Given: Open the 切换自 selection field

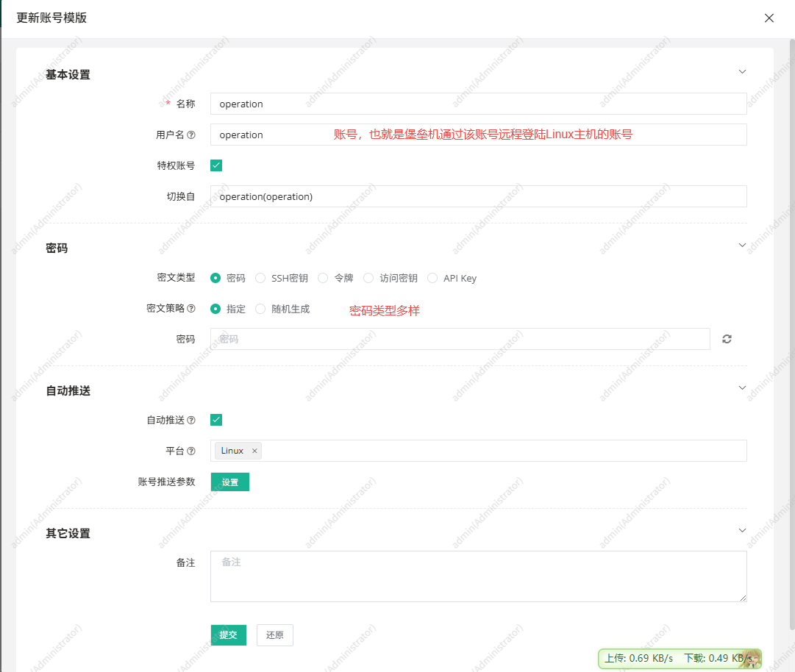Looking at the screenshot, I should (478, 196).
